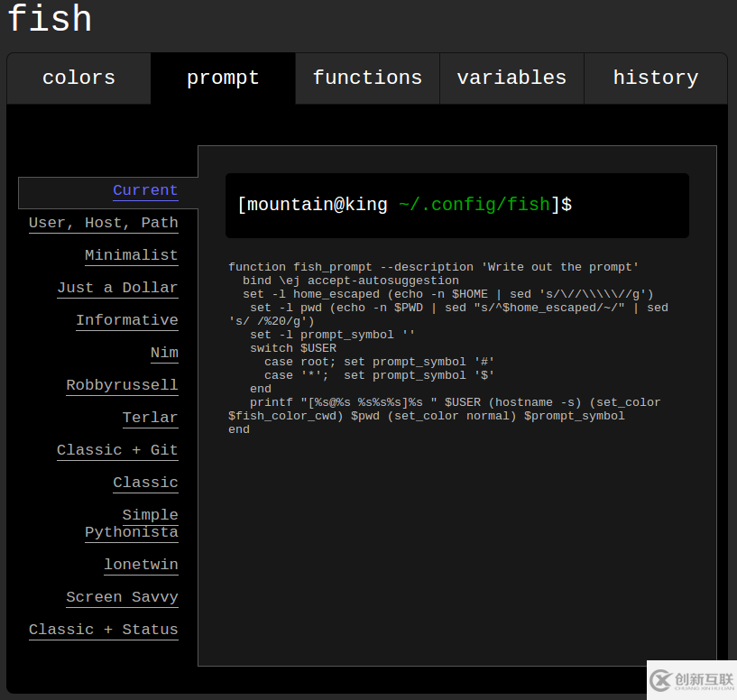The width and height of the screenshot is (737, 700).
Task: Pick the Classic prompt style
Action: (x=145, y=483)
